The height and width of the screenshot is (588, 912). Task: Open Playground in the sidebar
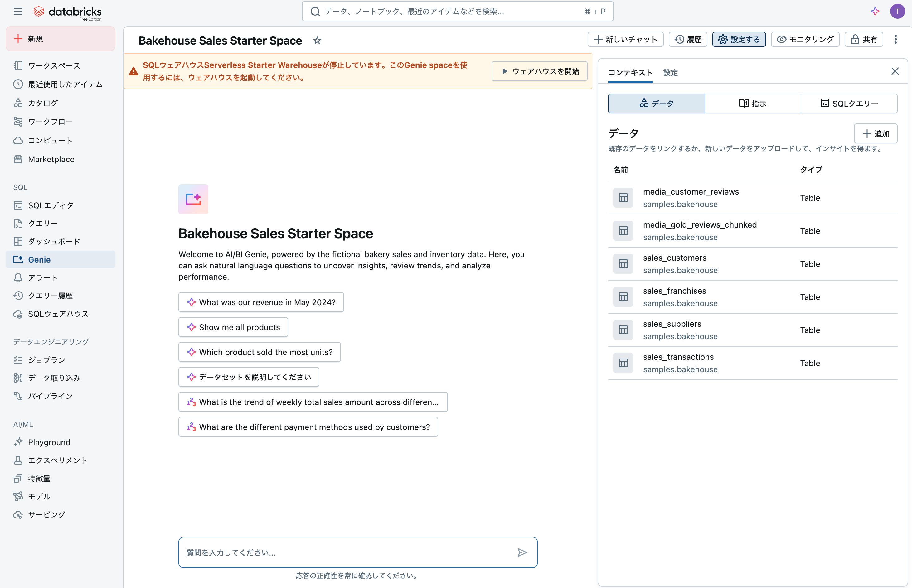click(60, 442)
